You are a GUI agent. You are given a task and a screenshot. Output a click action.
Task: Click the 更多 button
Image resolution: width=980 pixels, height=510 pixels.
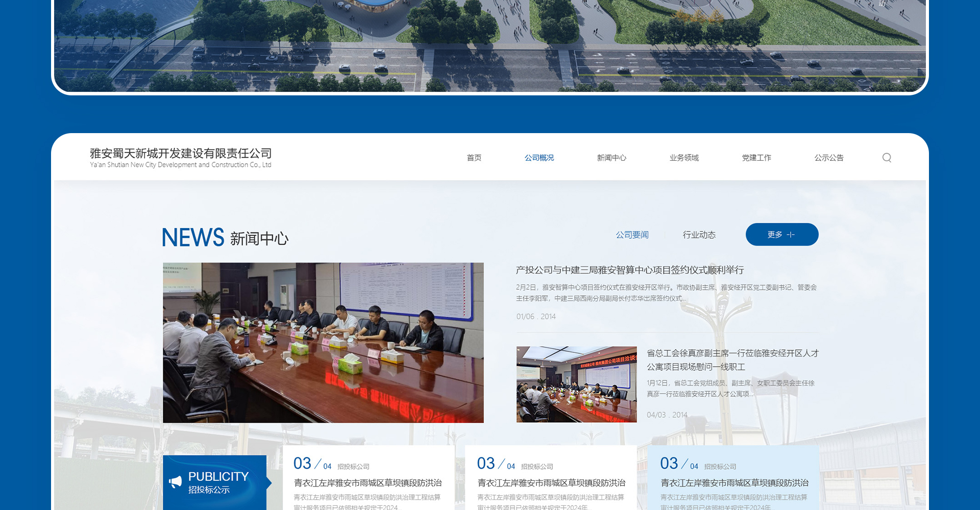click(781, 235)
